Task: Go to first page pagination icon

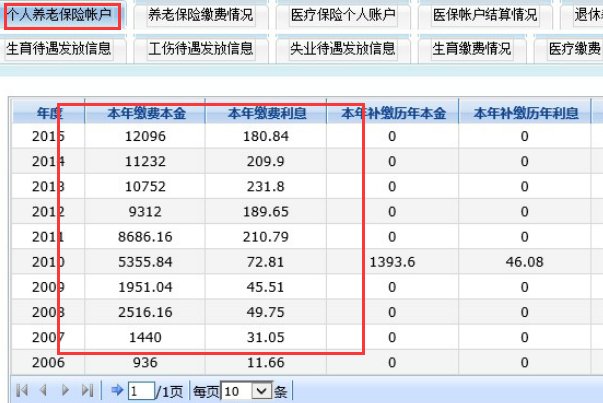Action: [x=22, y=391]
